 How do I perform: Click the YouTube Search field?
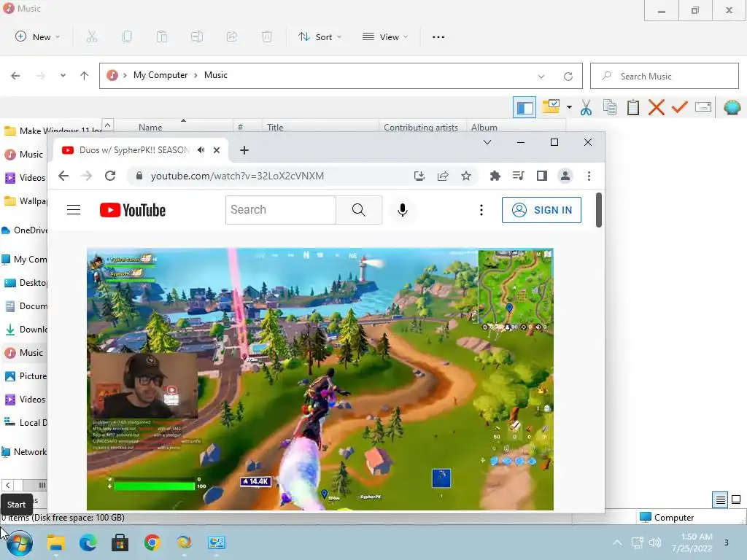pos(281,209)
